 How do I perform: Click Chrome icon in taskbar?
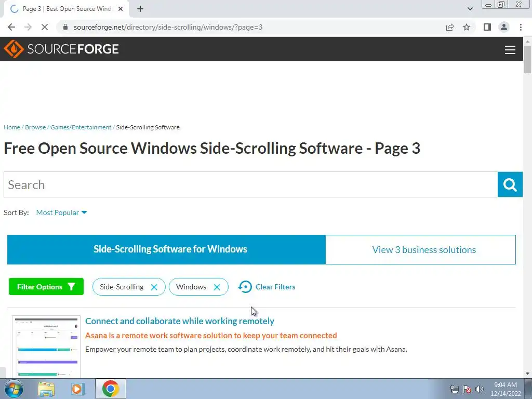coord(111,389)
